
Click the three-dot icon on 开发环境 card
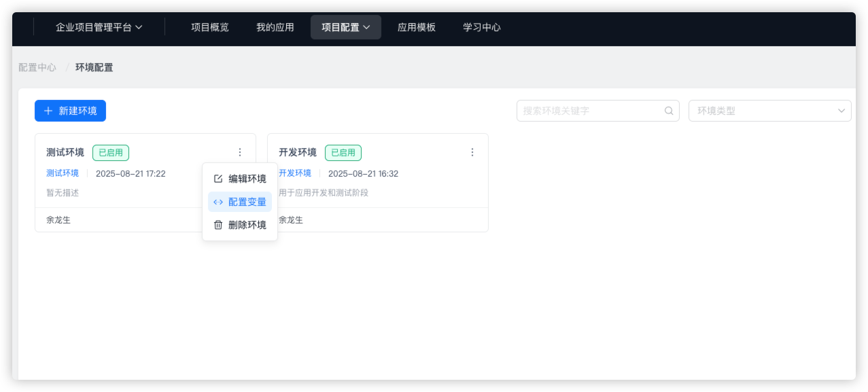coord(472,152)
